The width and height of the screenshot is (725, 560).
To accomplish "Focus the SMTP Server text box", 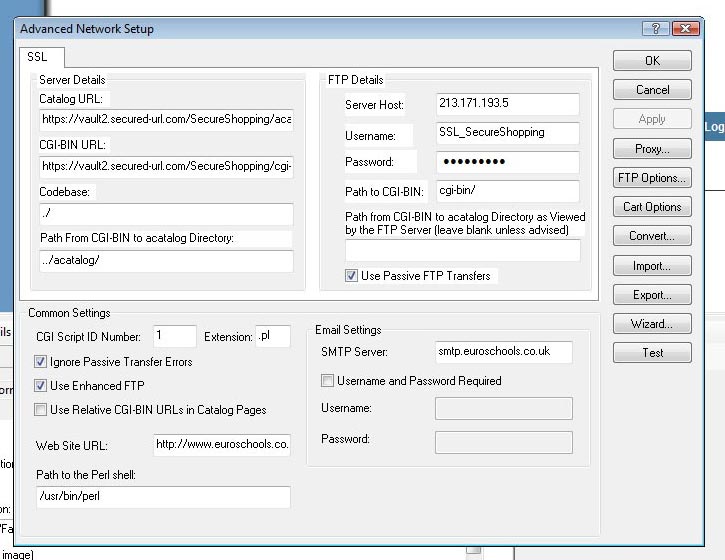I will (503, 352).
